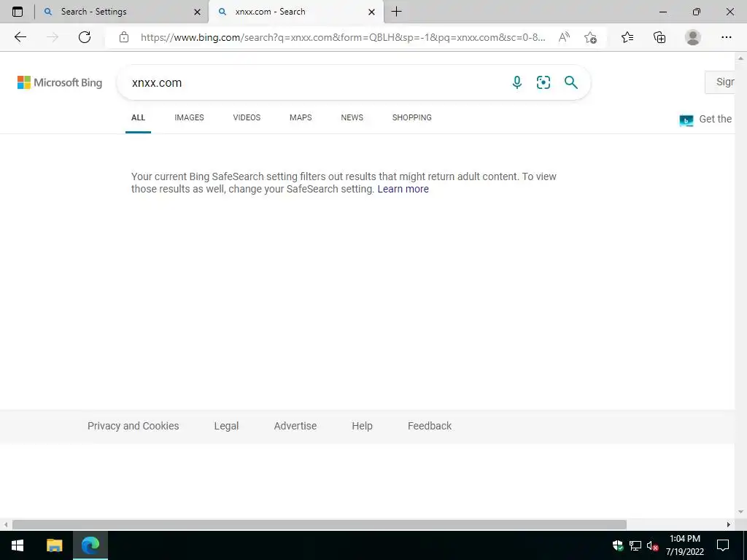Open the Feedback footer link
Viewport: 747px width, 560px height.
point(430,426)
